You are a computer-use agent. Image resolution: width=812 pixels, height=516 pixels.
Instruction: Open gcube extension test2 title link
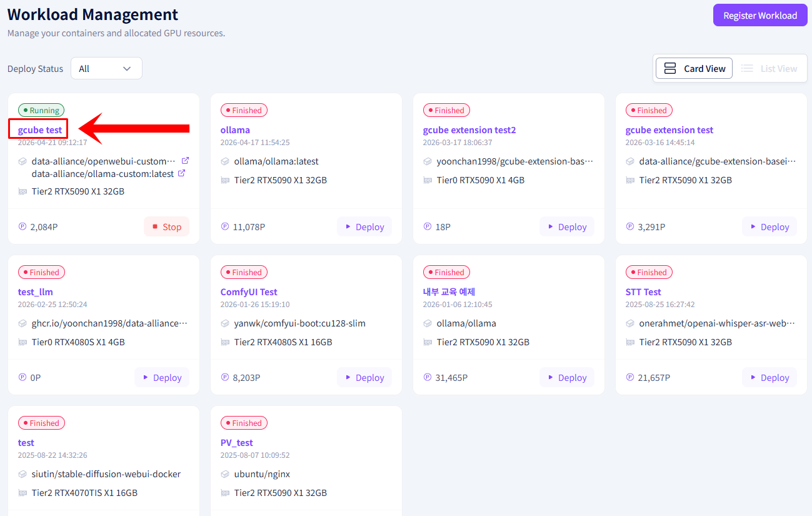[469, 130]
